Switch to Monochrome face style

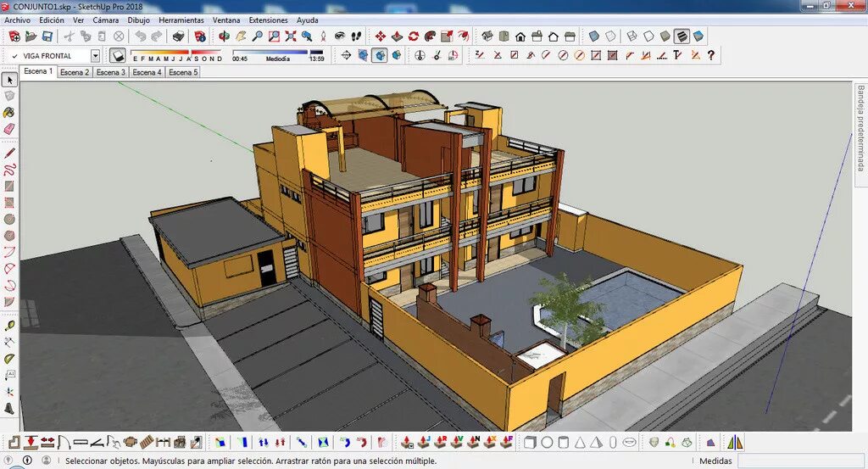[698, 36]
